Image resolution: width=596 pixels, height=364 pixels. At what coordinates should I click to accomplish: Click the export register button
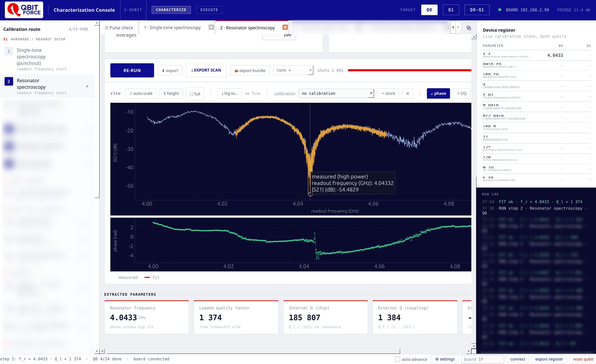(549, 359)
